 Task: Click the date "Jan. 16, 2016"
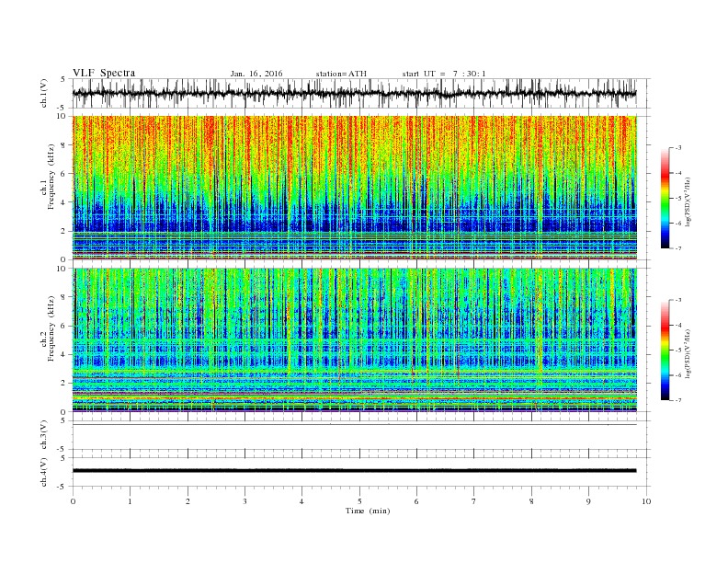tap(256, 74)
